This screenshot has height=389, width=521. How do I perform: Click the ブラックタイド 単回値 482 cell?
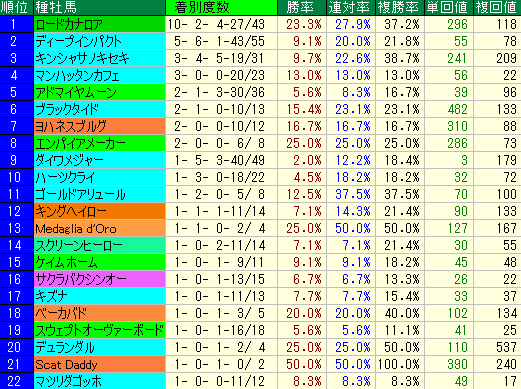click(x=449, y=109)
